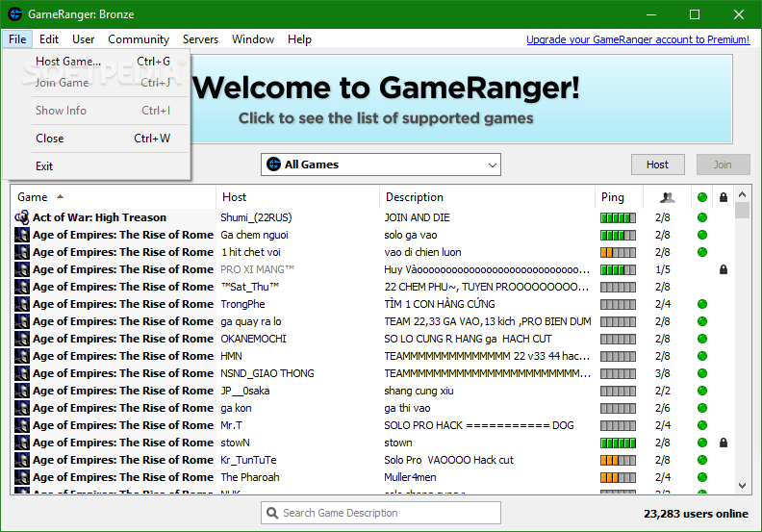Click the 1/5 player count
This screenshot has height=532, width=762.
tap(662, 269)
